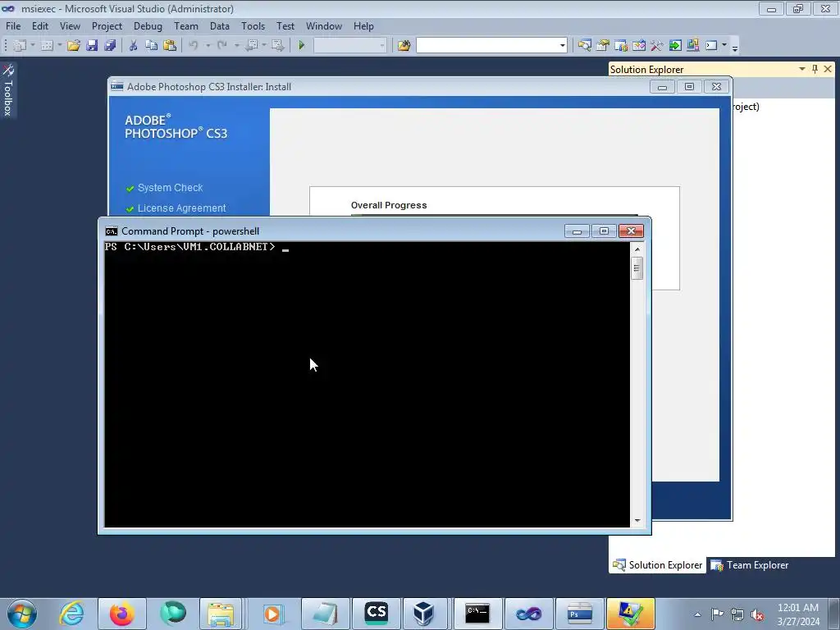The height and width of the screenshot is (630, 840).
Task: Click the Redo arrow icon
Action: coord(221,46)
